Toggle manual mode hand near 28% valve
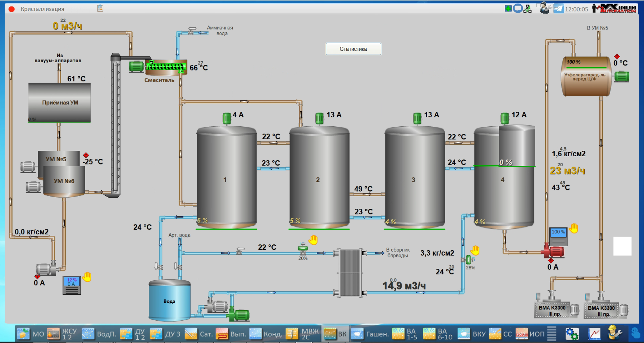 click(475, 250)
